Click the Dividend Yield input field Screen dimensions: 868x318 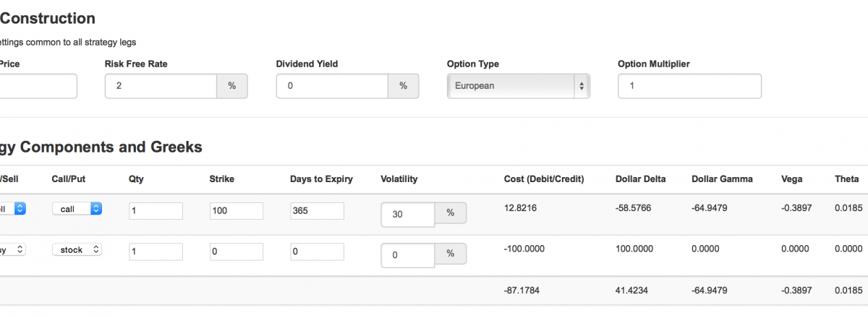[x=332, y=86]
